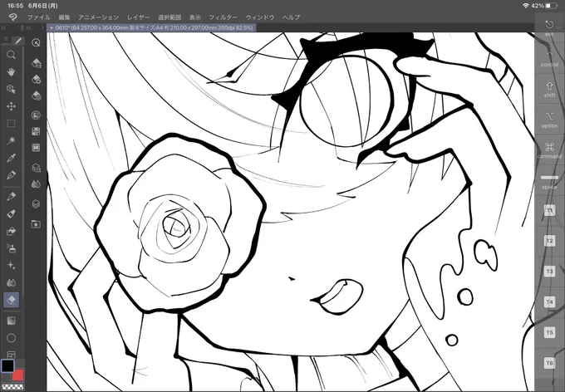Open the Clip Studio logo menu

(x=13, y=17)
